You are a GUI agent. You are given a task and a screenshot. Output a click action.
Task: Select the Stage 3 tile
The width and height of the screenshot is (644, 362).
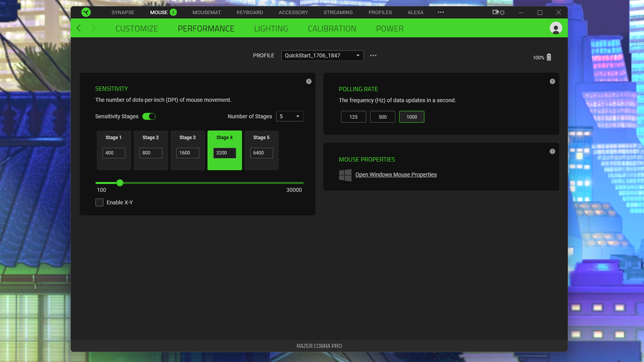click(188, 150)
